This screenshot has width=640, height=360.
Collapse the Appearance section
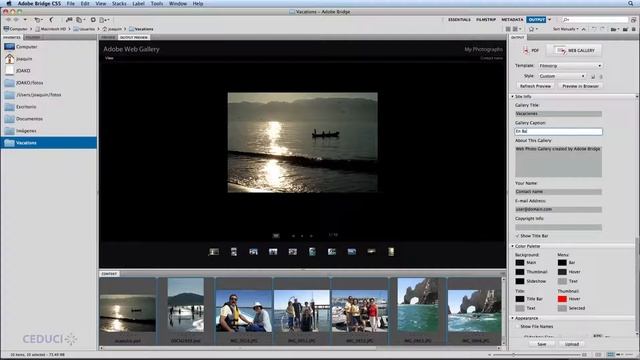(513, 318)
